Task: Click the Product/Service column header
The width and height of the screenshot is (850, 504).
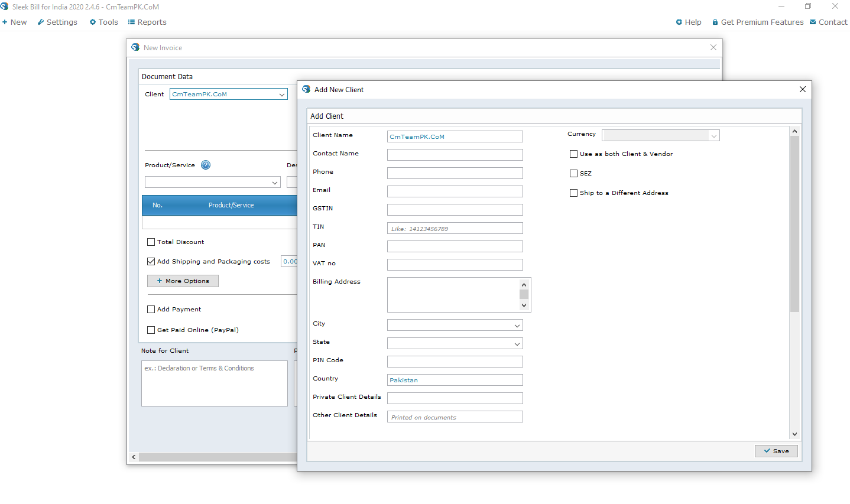Action: tap(231, 205)
